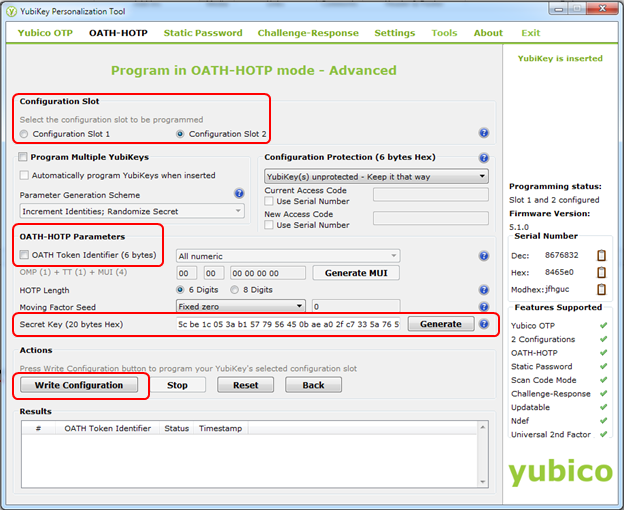Image resolution: width=624 pixels, height=510 pixels.
Task: Click the Generate MUI button
Action: pos(356,273)
